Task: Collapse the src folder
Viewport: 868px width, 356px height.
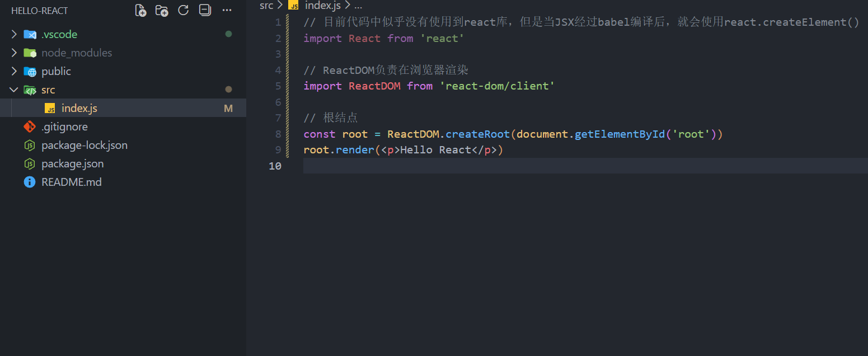Action: [x=15, y=90]
